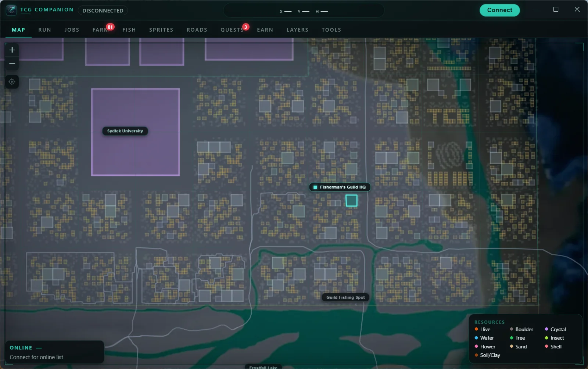The height and width of the screenshot is (369, 588).
Task: Click the Connect button
Action: [x=499, y=10]
